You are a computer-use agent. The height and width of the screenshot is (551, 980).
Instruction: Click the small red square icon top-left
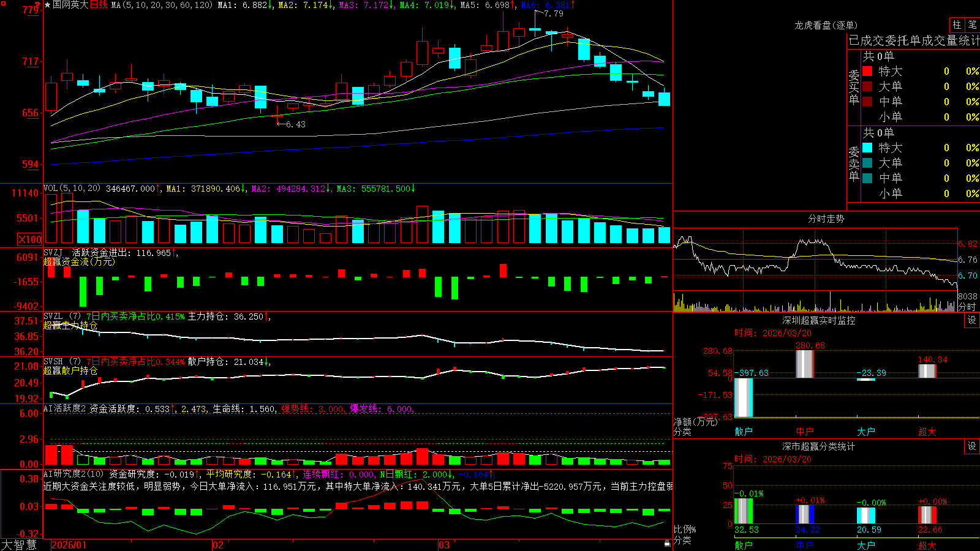click(x=3, y=3)
